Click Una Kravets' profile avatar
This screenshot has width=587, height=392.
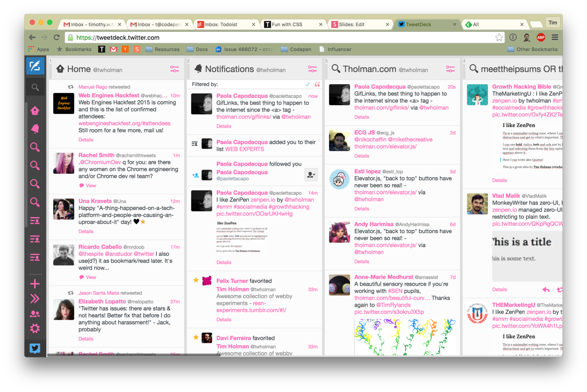(64, 209)
